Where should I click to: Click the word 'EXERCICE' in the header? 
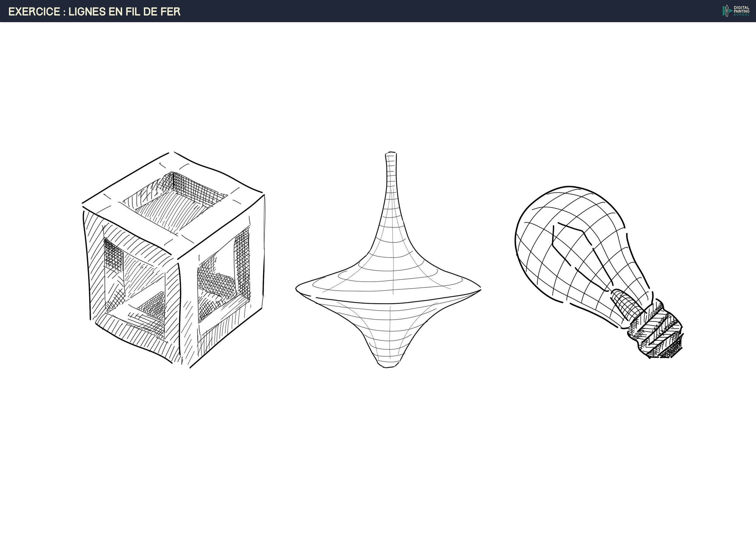pos(34,12)
